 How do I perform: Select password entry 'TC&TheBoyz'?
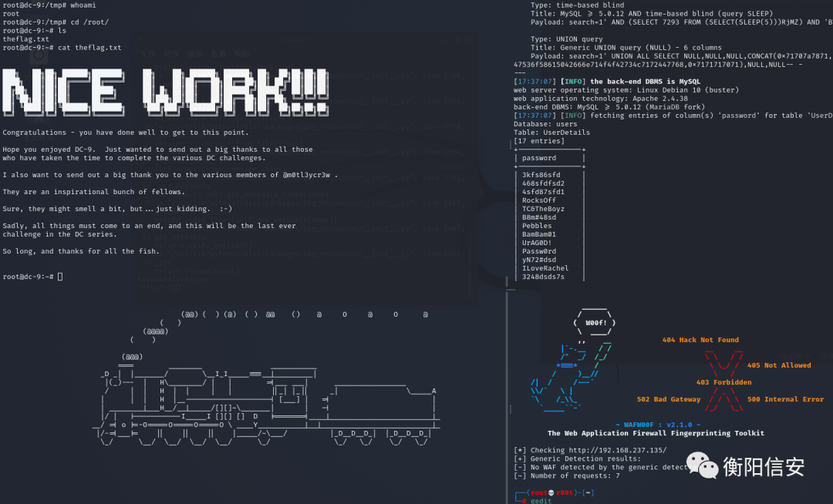coord(543,209)
